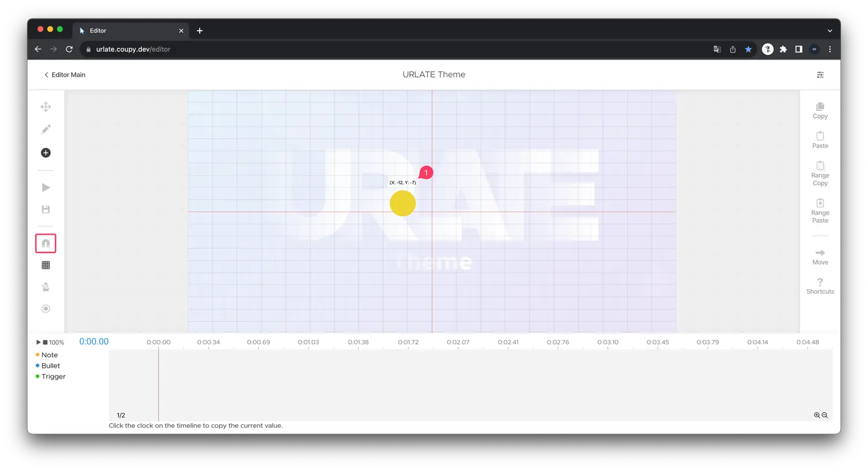Open the browser tab list chevron
The image size is (868, 470).
pos(829,31)
